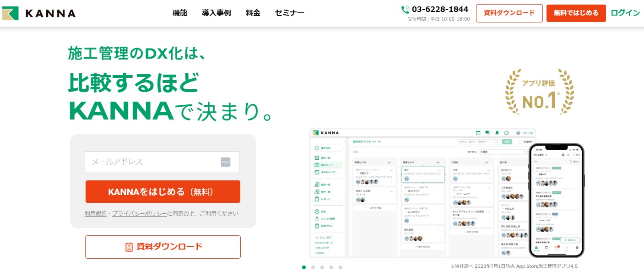Select the third carousel dot
This screenshot has width=644, height=277.
(x=322, y=267)
